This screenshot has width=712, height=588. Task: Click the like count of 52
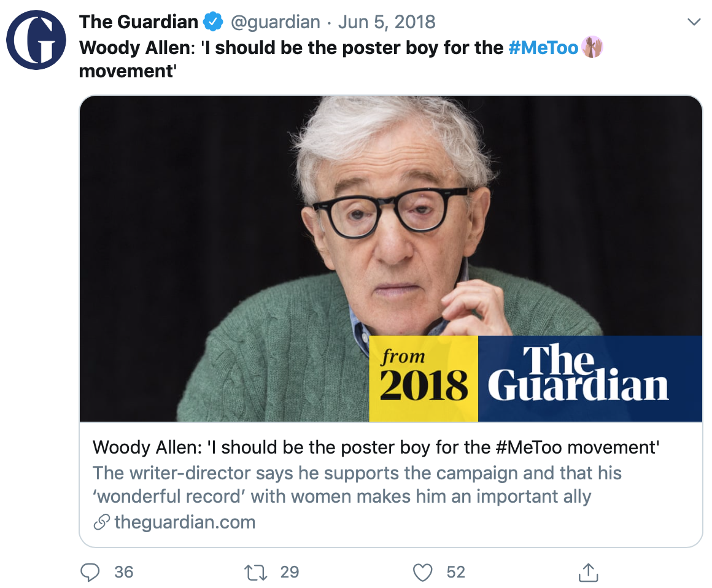tap(455, 572)
